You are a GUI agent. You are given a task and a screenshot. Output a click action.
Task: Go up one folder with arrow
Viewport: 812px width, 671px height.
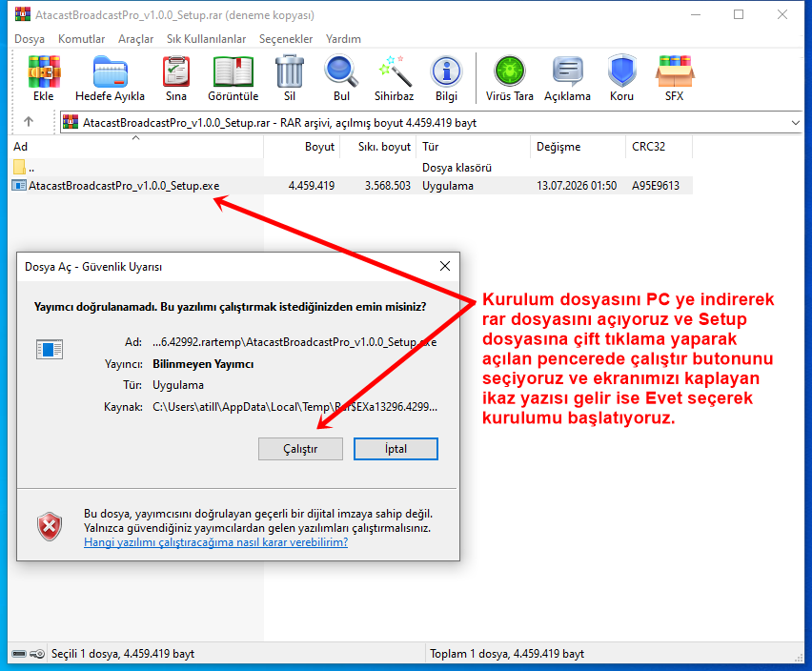tap(29, 122)
